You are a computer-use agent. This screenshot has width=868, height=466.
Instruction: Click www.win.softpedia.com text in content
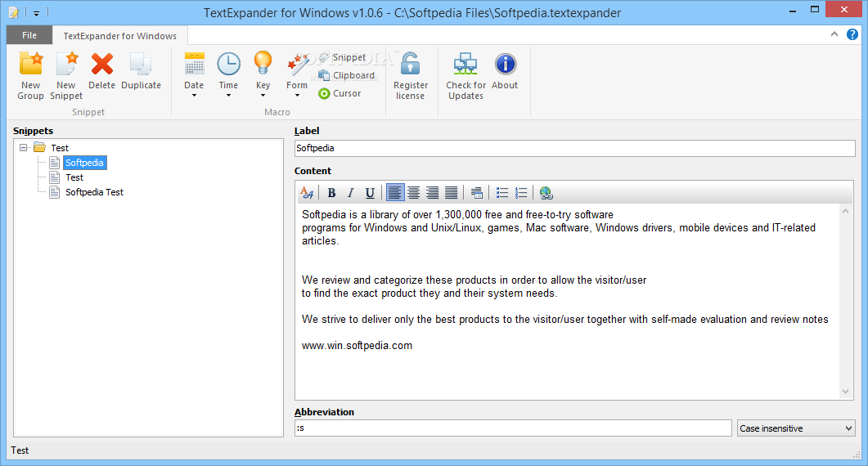(x=357, y=345)
